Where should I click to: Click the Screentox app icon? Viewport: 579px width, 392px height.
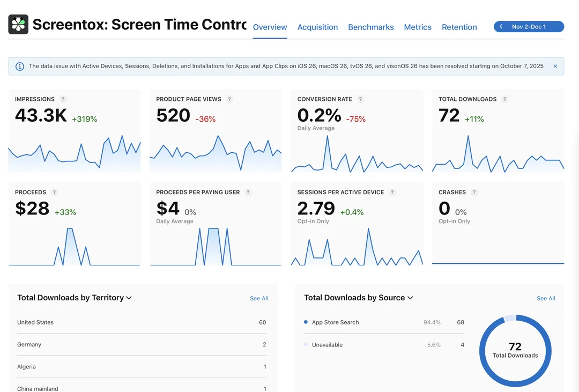point(18,24)
